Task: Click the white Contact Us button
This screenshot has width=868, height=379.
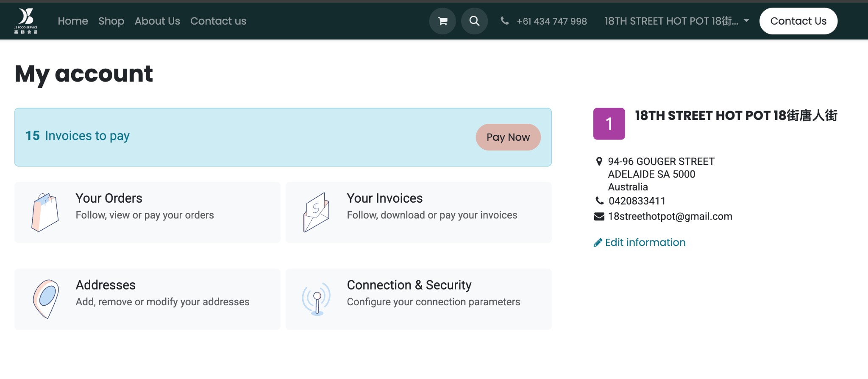Action: pos(798,21)
